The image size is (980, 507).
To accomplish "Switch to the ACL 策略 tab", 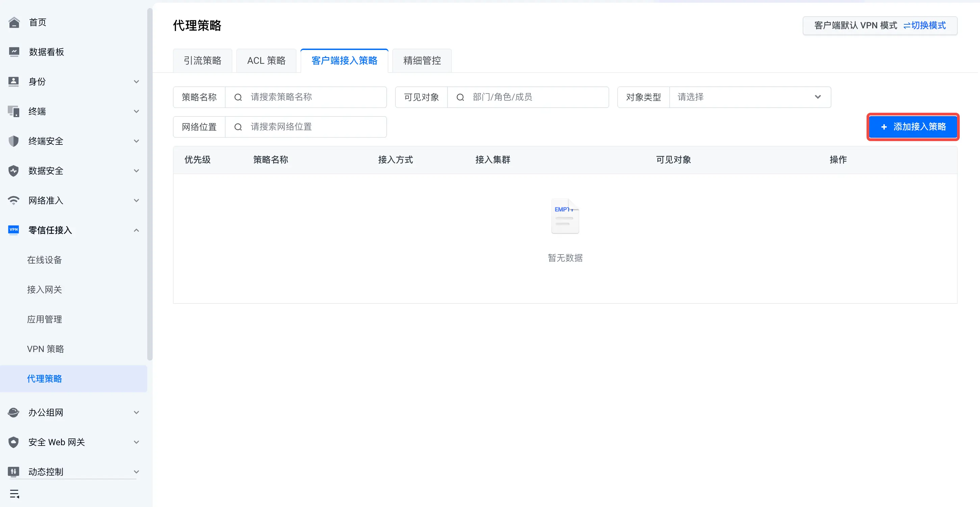I will pyautogui.click(x=266, y=60).
